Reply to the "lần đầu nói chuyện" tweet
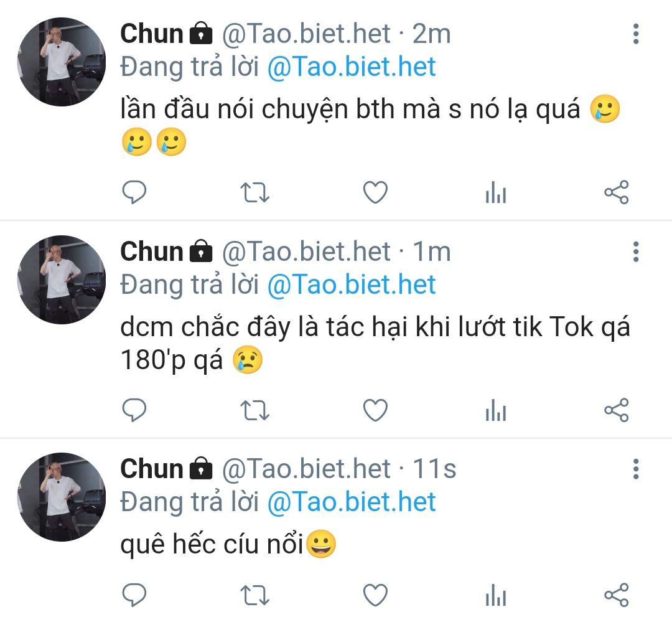672x617 pixels. [133, 193]
